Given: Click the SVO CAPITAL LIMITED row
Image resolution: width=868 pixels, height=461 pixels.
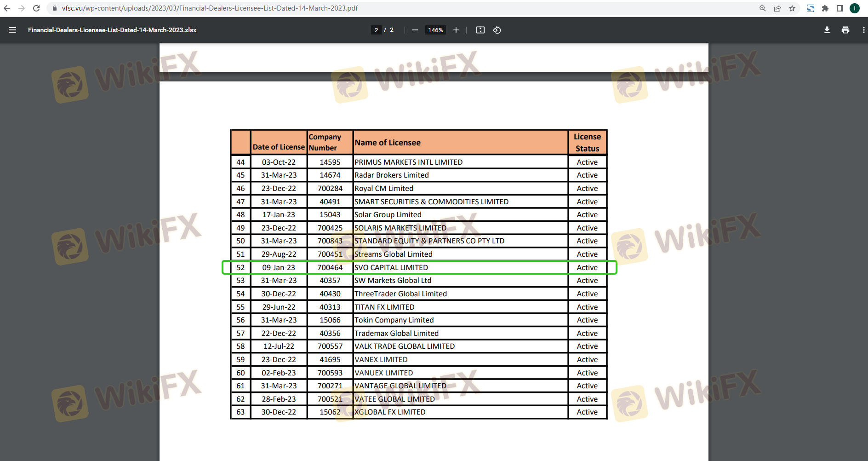Looking at the screenshot, I should 391,267.
